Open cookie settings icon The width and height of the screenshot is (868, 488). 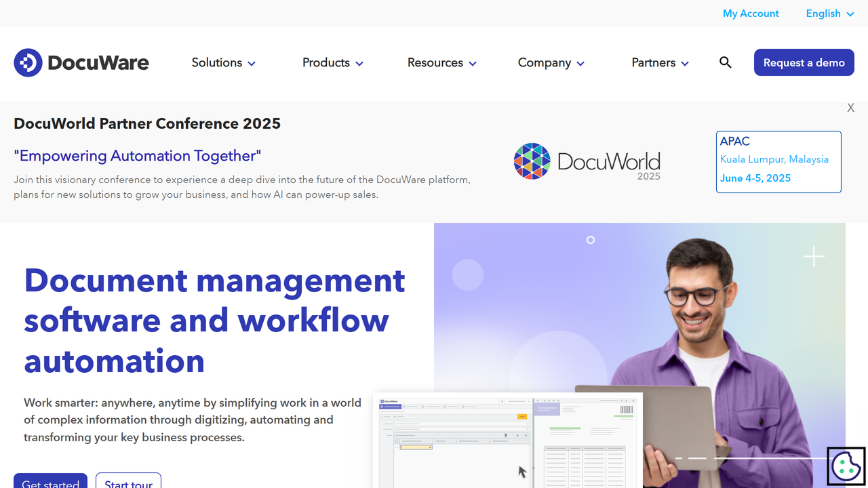pyautogui.click(x=846, y=466)
